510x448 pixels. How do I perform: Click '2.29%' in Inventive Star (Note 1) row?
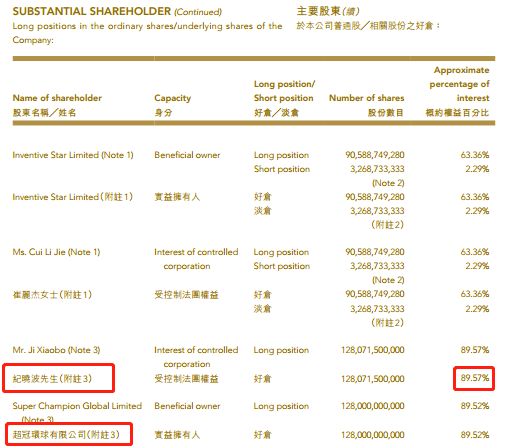(x=477, y=169)
